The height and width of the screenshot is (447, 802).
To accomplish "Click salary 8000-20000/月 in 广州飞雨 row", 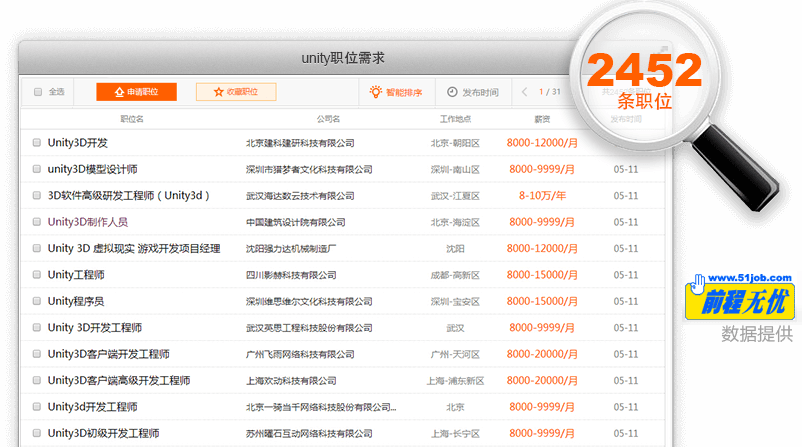I will (x=542, y=354).
